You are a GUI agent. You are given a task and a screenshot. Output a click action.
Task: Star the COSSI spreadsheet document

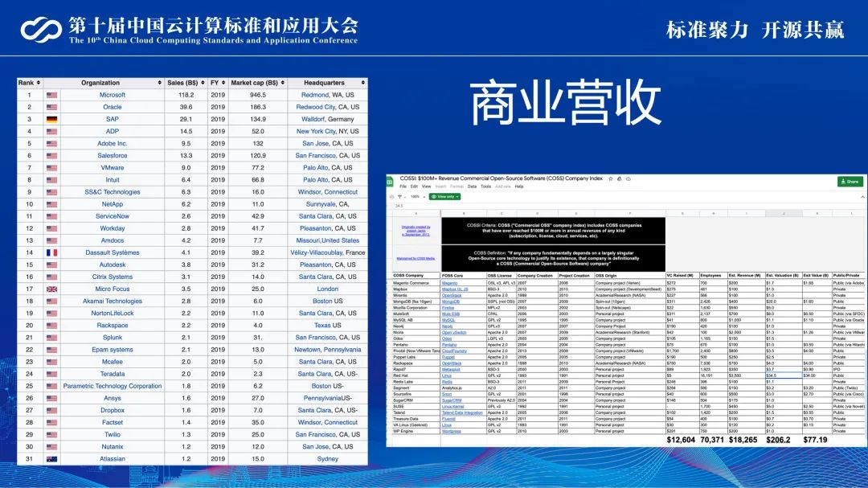click(x=611, y=179)
